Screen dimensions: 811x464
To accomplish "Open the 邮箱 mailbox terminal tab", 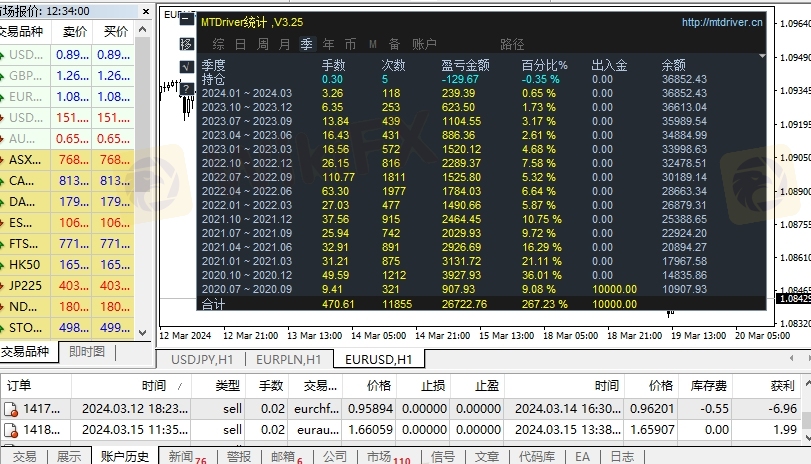I will click(286, 456).
